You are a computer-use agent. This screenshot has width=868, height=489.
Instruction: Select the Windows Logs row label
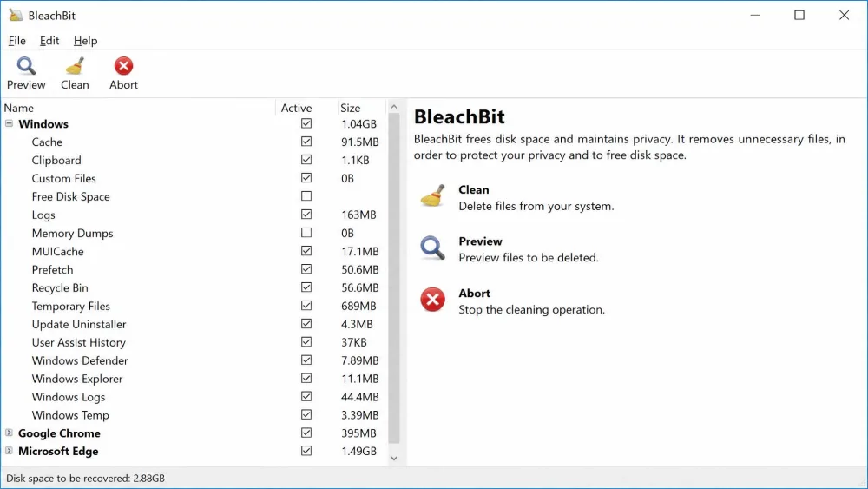pyautogui.click(x=68, y=397)
